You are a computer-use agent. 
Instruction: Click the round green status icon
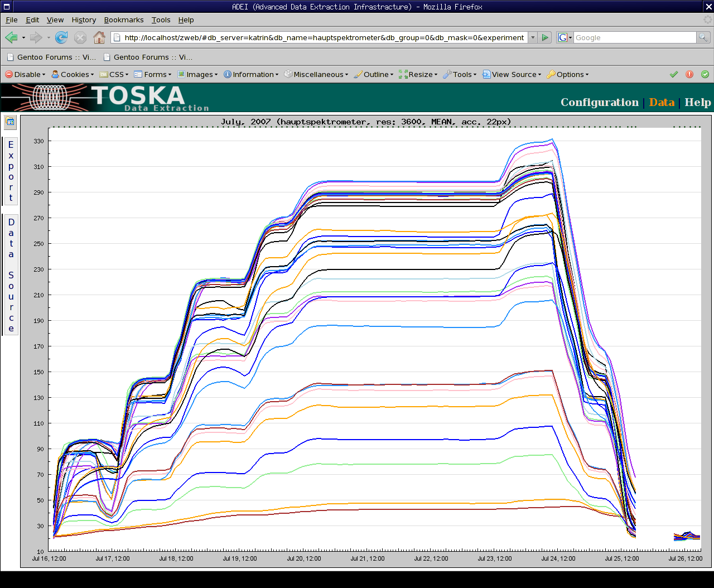[x=705, y=74]
